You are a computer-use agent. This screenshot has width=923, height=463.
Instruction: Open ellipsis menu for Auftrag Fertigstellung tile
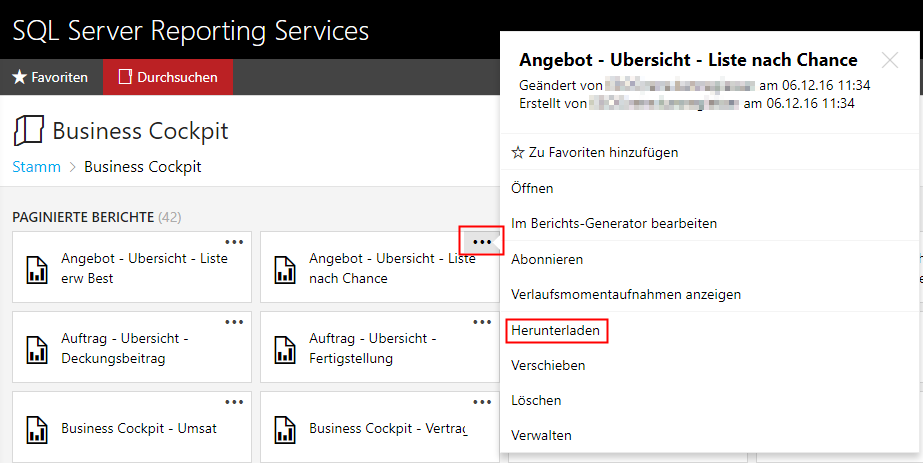click(x=482, y=322)
